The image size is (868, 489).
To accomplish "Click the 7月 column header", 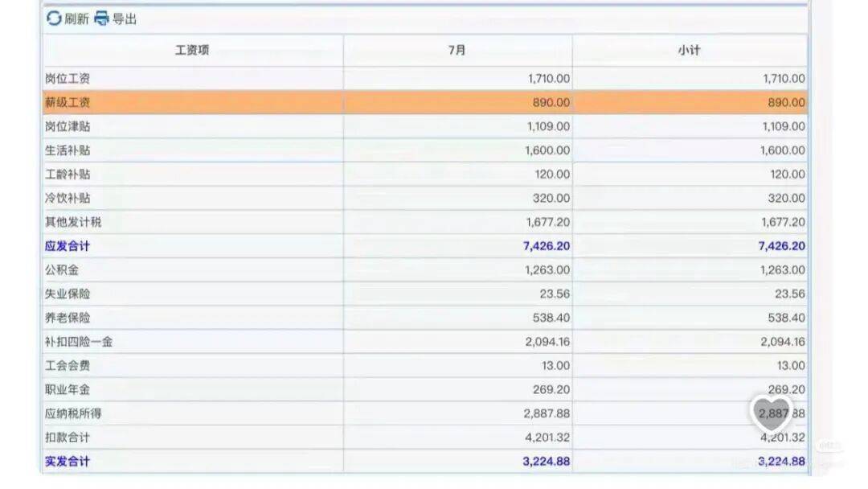I will pos(457,51).
